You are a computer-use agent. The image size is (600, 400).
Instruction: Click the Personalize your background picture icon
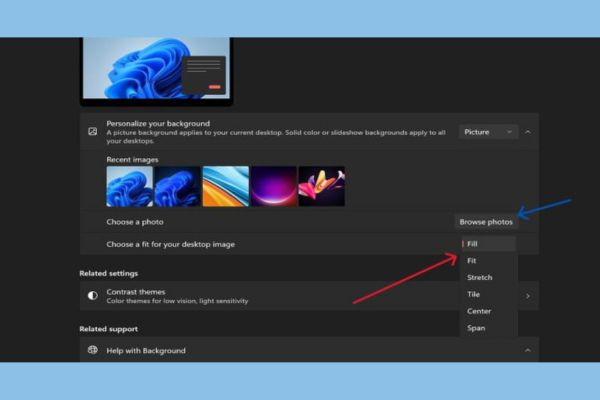click(x=93, y=132)
